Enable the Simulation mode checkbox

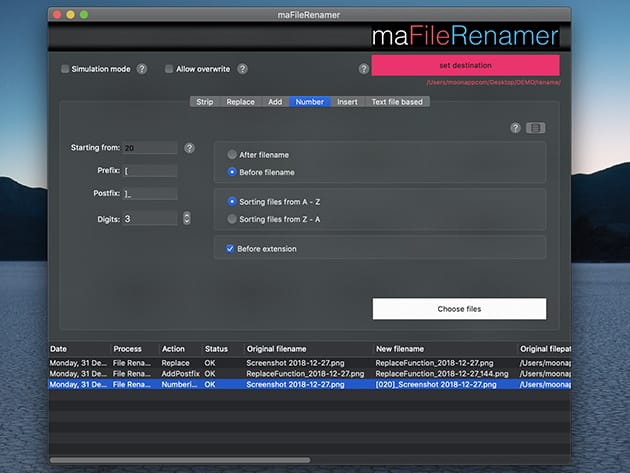click(x=65, y=69)
